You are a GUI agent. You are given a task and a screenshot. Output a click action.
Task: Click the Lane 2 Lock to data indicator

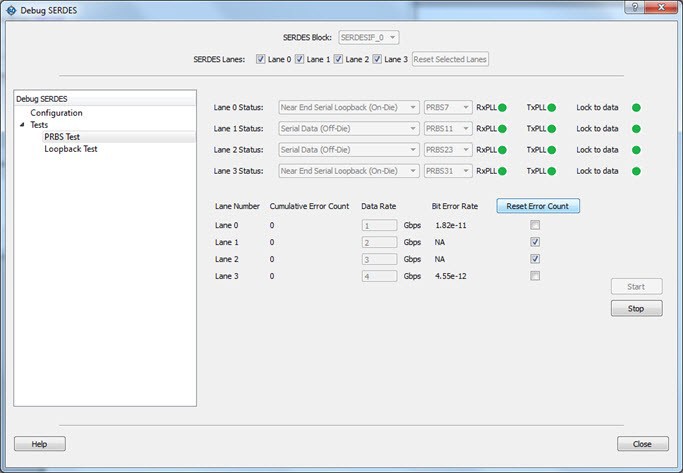click(635, 150)
